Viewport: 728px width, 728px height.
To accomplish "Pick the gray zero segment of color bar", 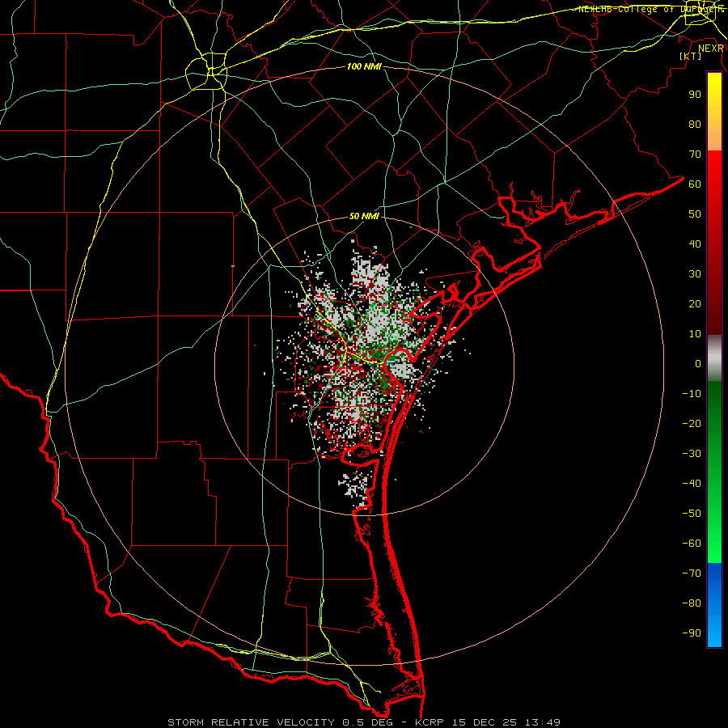I will click(x=714, y=358).
